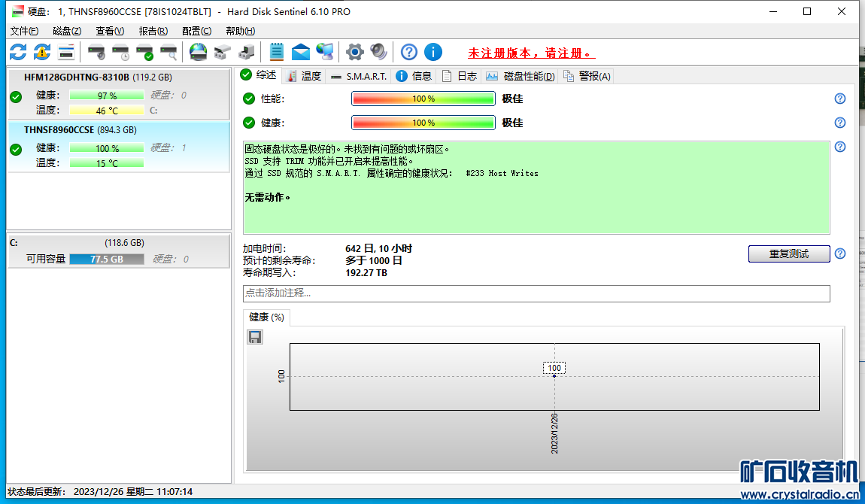Screen dimensions: 865x504
Task: Click the help icon beside the 性能 bar
Action: [840, 99]
